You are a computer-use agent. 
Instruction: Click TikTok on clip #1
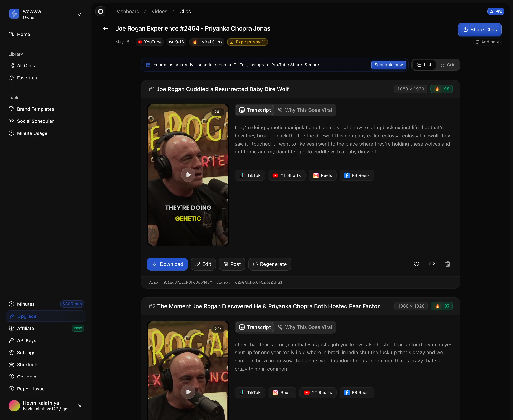point(250,175)
